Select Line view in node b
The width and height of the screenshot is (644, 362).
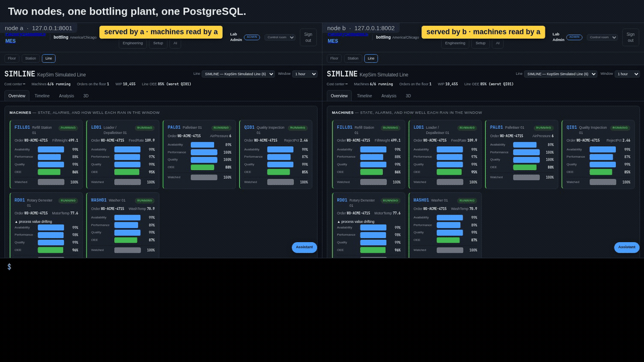(x=371, y=58)
